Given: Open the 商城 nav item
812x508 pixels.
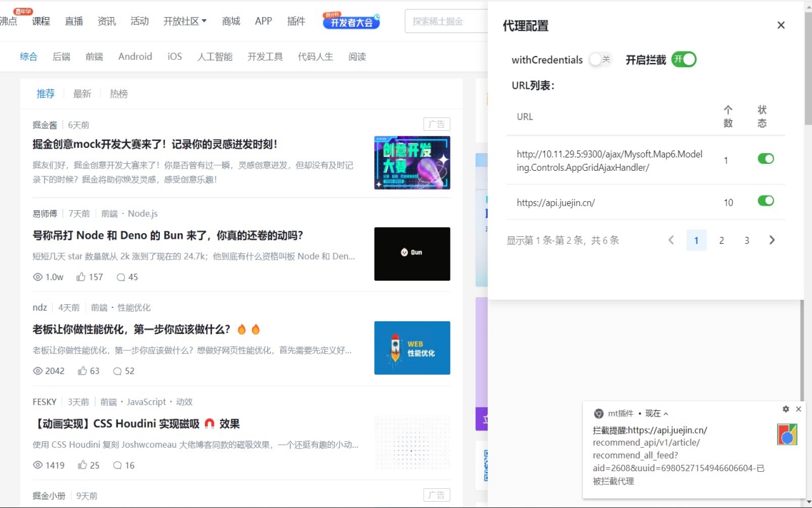Looking at the screenshot, I should (231, 21).
